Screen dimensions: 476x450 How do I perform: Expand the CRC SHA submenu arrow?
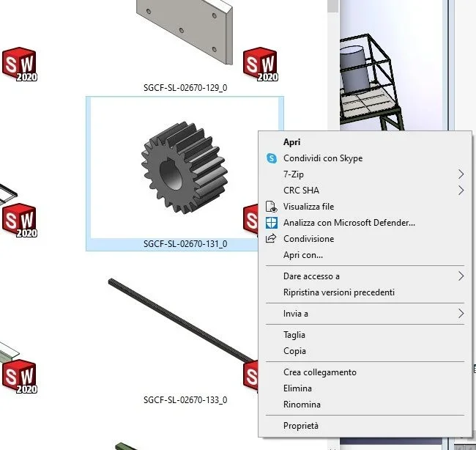click(x=461, y=191)
